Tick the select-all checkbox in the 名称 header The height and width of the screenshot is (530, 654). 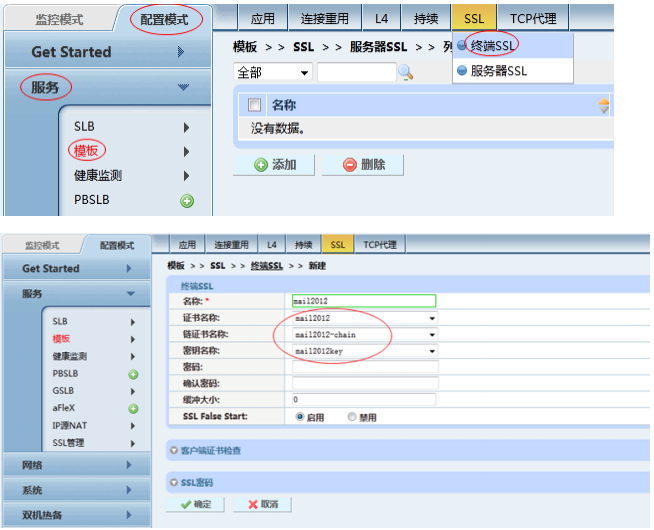(254, 105)
